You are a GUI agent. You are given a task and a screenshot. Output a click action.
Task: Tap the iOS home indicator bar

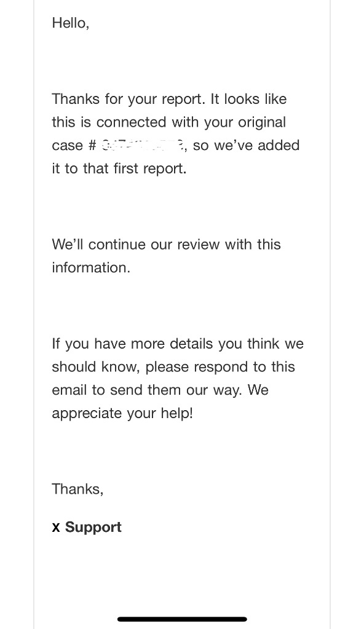182,619
